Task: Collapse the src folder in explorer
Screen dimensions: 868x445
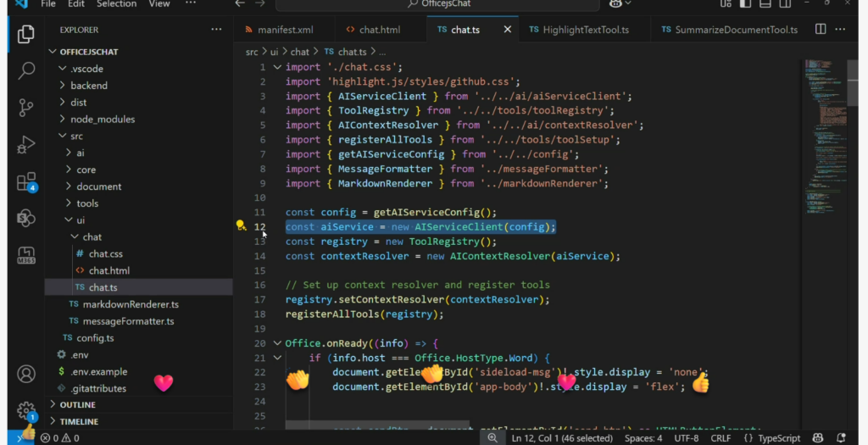Action: [76, 136]
